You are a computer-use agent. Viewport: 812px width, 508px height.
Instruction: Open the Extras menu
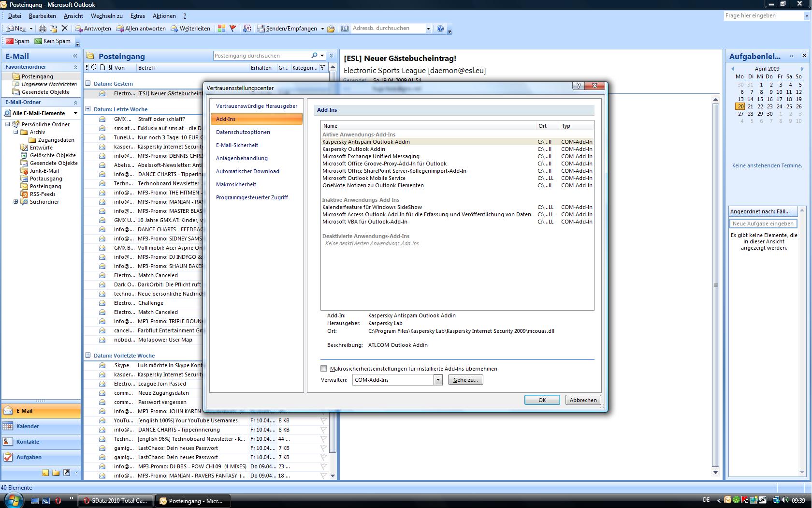tap(138, 15)
